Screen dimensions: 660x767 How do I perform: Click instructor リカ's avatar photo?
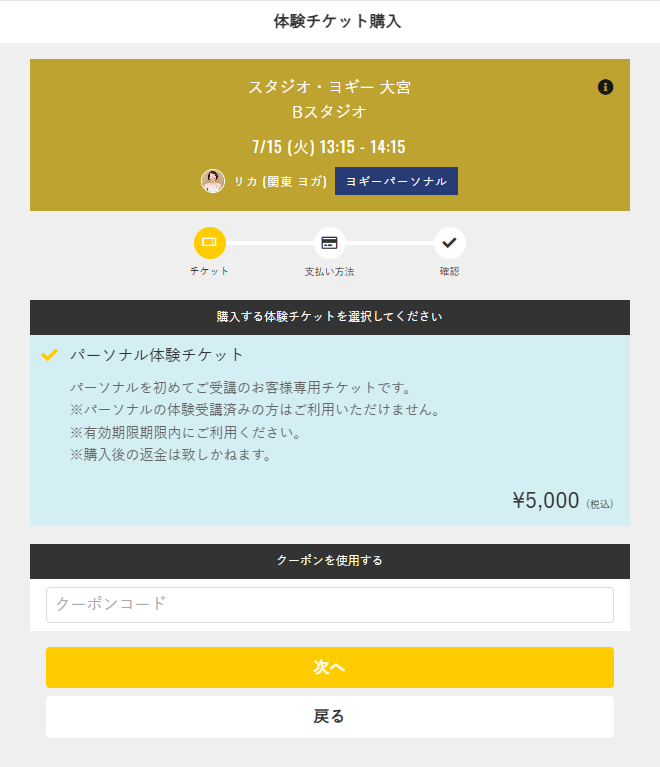pyautogui.click(x=213, y=181)
